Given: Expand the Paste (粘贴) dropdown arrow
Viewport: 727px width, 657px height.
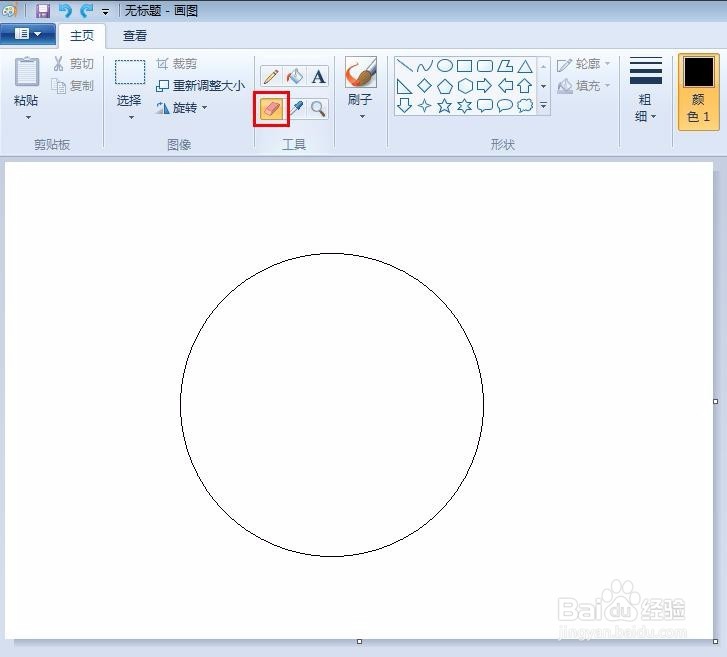Looking at the screenshot, I should pyautogui.click(x=28, y=118).
